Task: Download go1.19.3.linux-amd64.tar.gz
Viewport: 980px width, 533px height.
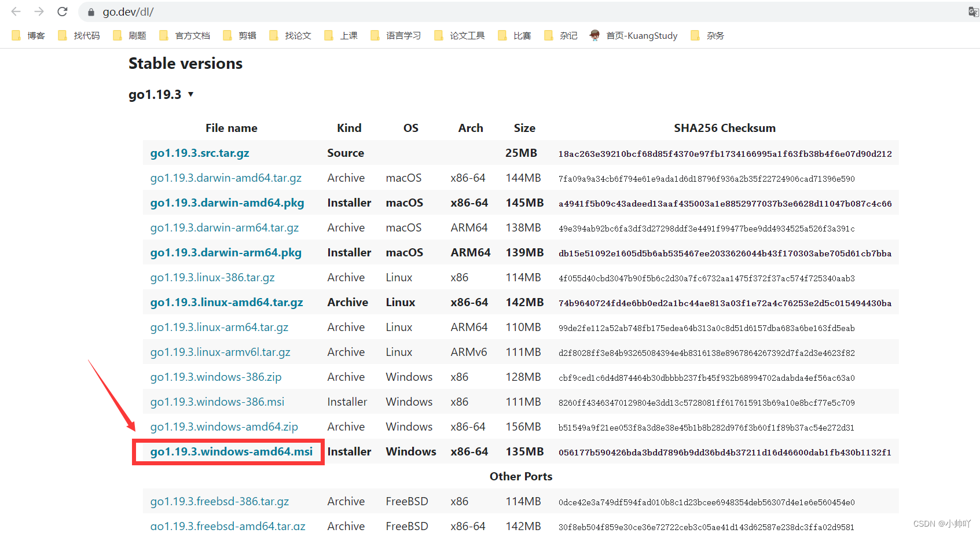Action: coord(227,302)
